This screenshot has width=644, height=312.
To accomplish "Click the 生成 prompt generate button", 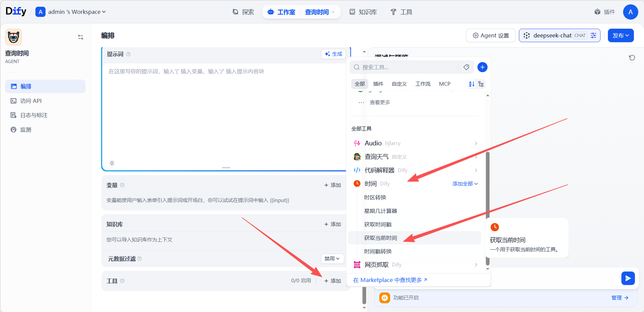I will click(333, 54).
